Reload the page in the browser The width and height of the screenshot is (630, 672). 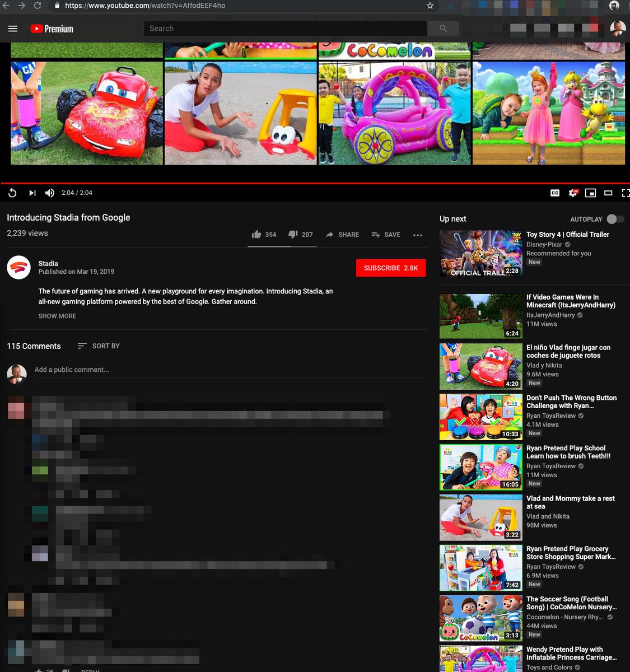click(x=38, y=6)
